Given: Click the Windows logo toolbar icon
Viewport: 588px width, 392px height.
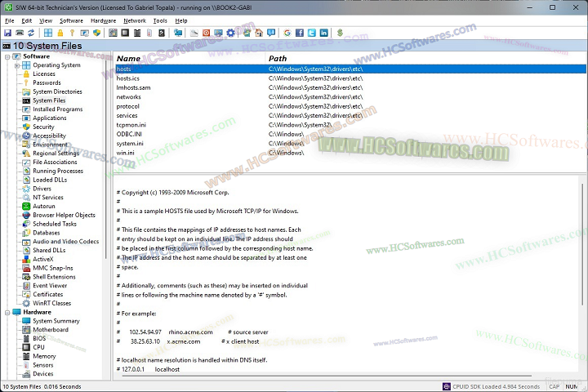Looking at the screenshot, I should tap(48, 33).
